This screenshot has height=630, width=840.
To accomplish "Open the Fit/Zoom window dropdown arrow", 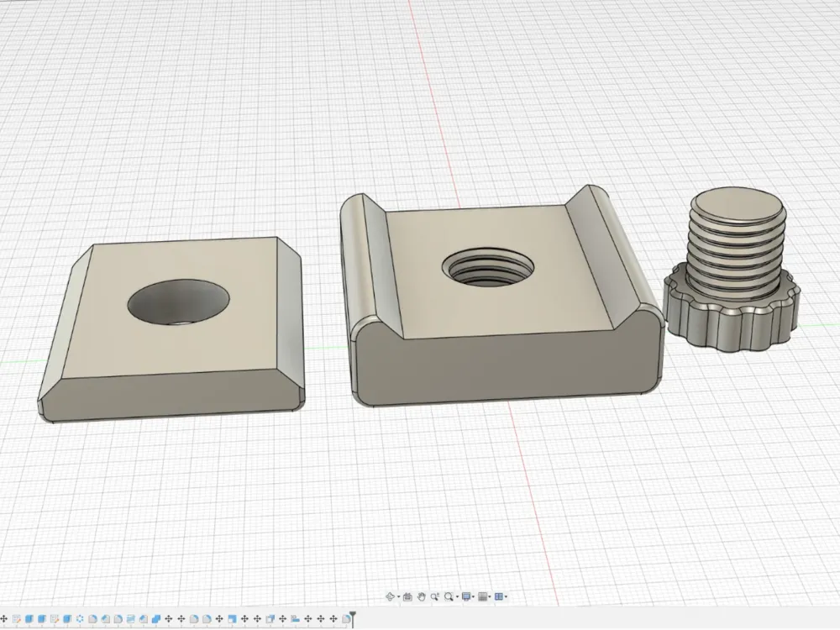I will (x=457, y=596).
